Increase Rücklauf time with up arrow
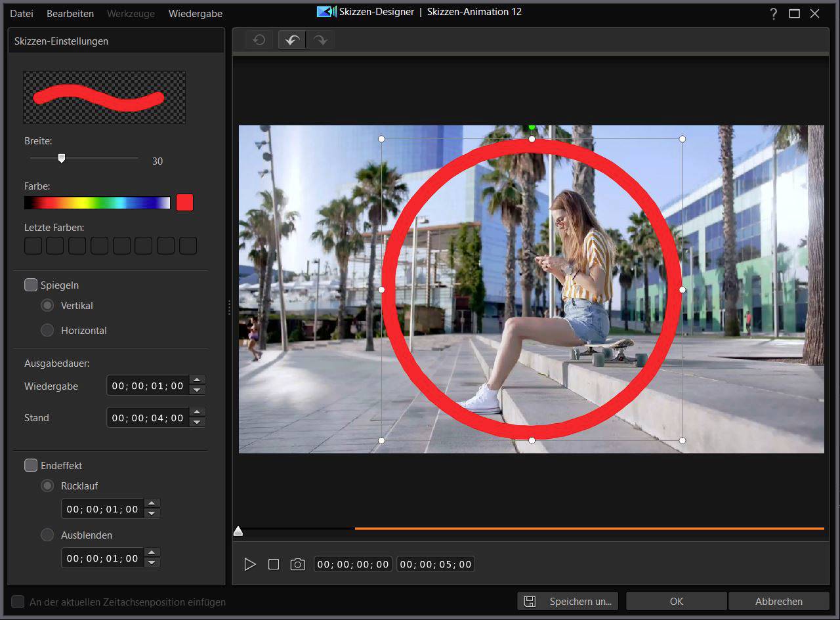 [152, 504]
